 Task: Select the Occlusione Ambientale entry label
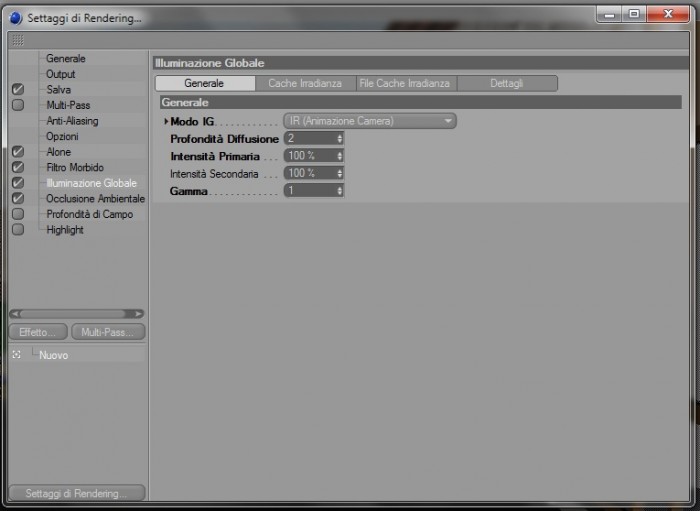tap(96, 199)
